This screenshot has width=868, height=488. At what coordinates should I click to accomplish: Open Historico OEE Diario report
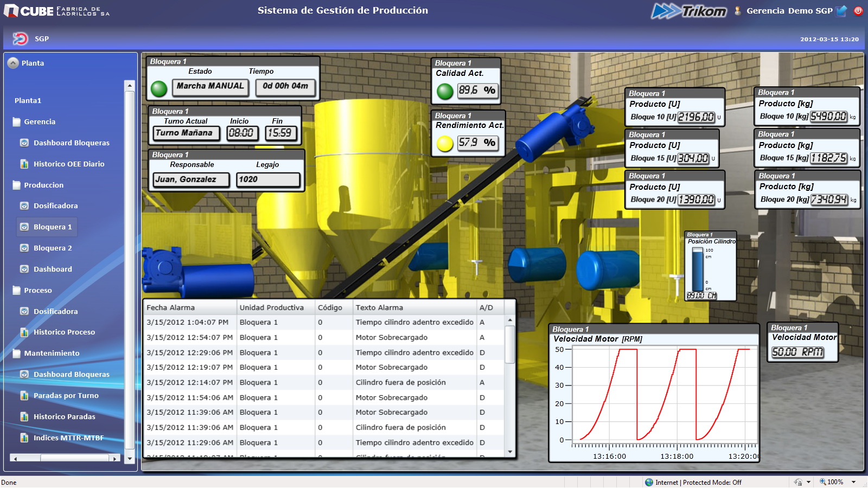click(69, 164)
